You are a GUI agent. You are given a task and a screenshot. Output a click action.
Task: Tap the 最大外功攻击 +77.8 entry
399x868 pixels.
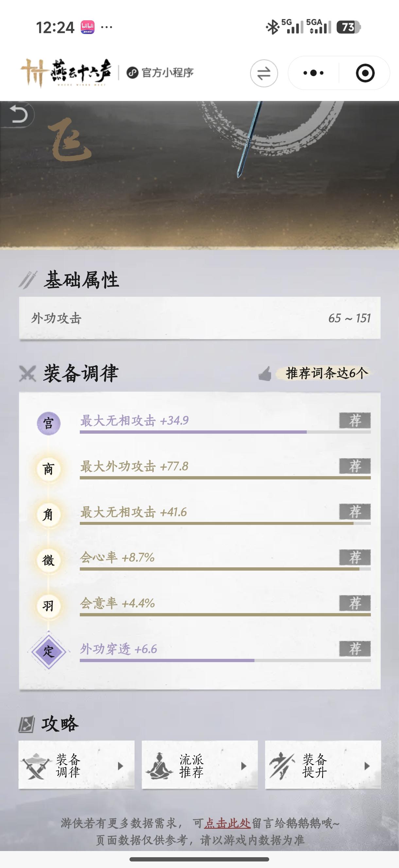[x=134, y=467]
